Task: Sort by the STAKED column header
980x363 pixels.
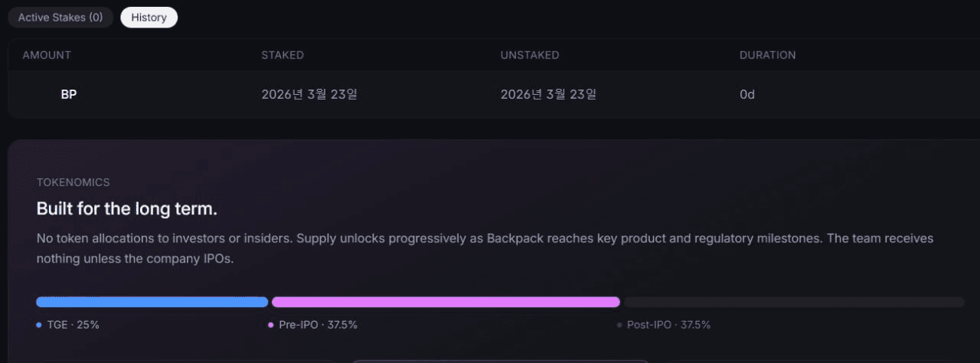Action: pyautogui.click(x=283, y=55)
